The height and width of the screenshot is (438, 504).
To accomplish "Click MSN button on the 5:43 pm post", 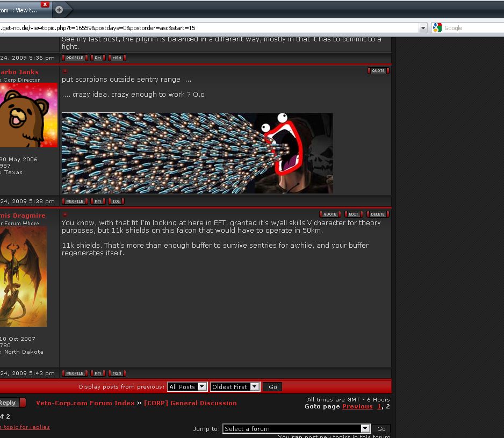I will (117, 374).
